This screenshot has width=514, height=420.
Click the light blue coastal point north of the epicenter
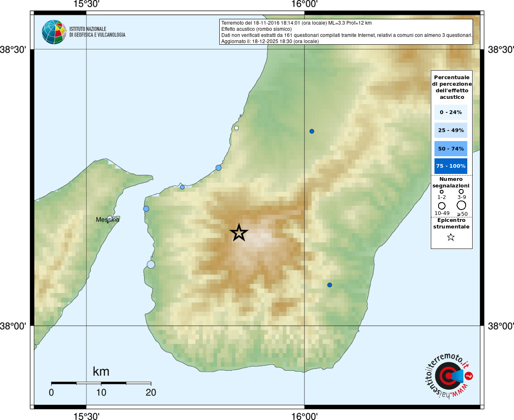click(218, 168)
